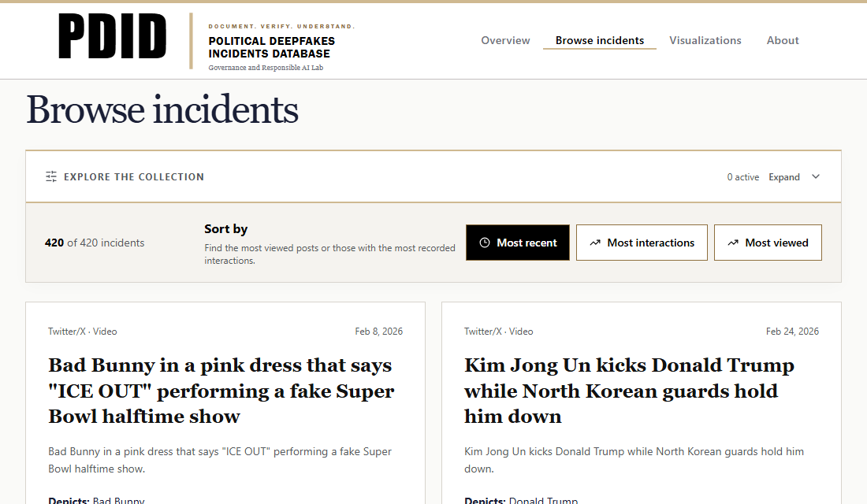Open the About page
The image size is (867, 504).
(783, 40)
